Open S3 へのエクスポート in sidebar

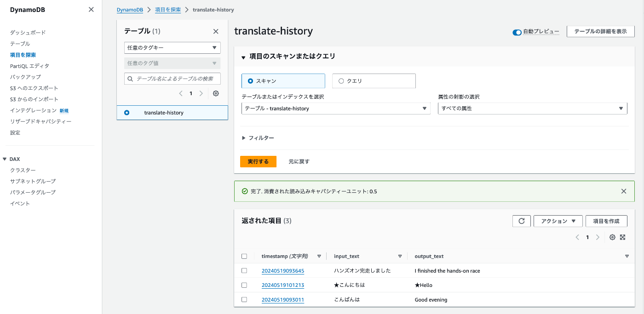click(34, 88)
